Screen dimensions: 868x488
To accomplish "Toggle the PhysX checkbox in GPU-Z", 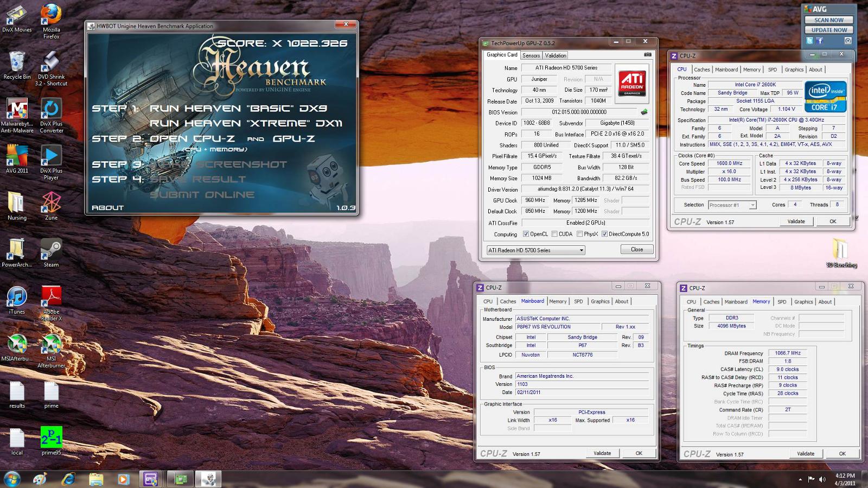I will click(579, 235).
